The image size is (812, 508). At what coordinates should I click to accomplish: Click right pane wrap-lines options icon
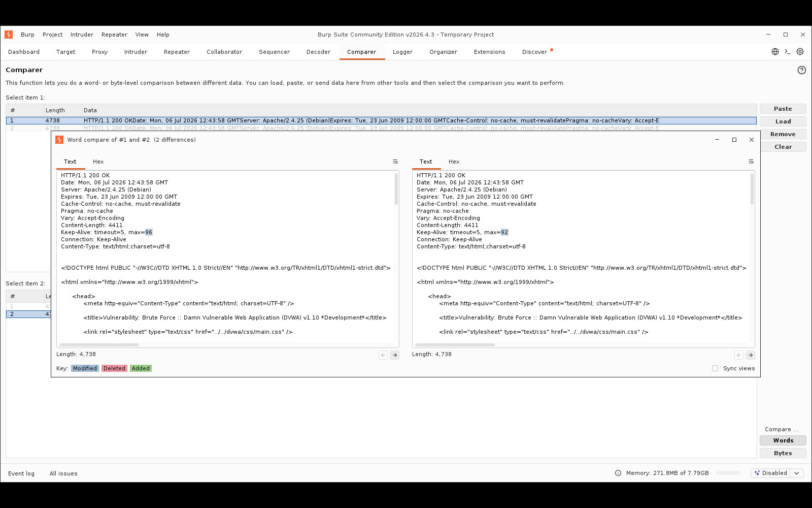tap(751, 162)
